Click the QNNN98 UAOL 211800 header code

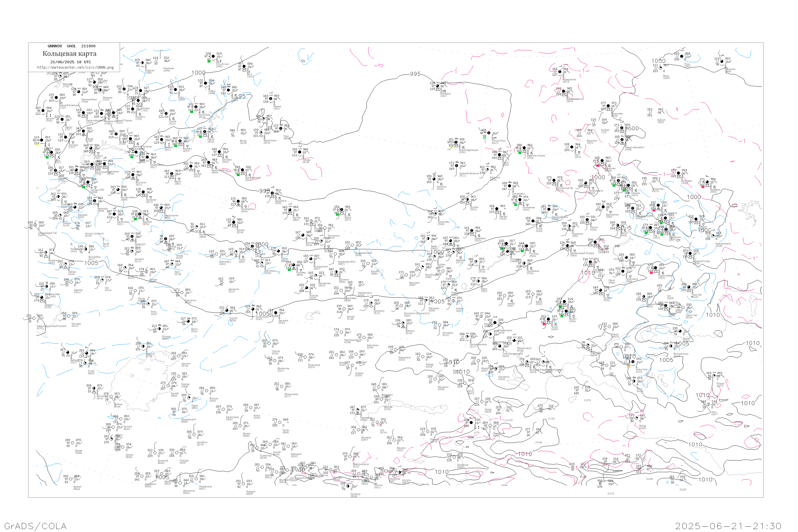(x=72, y=46)
